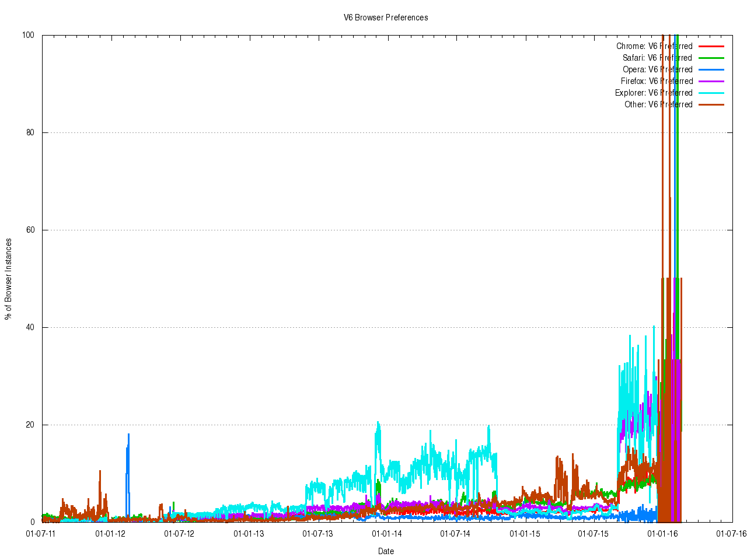This screenshot has height=560, width=747.
Task: Click the brown Other legend line sample
Action: coord(711,104)
